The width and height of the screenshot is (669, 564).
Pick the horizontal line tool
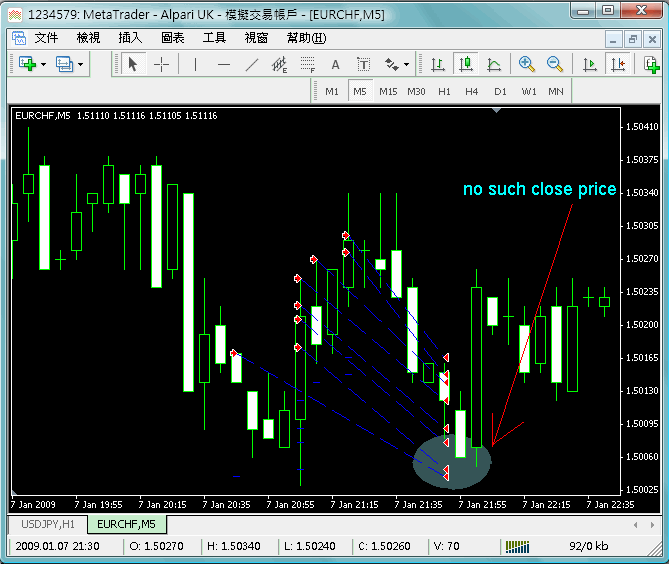[x=224, y=65]
